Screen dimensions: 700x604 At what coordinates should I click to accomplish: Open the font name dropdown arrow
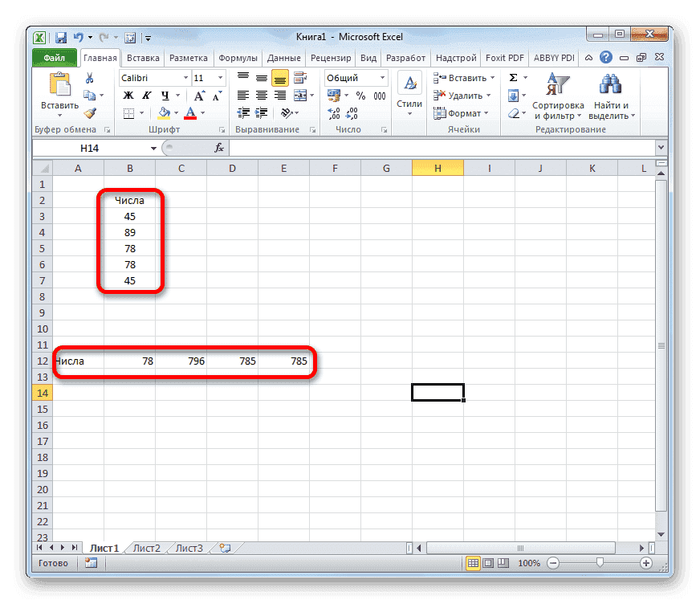[x=185, y=77]
